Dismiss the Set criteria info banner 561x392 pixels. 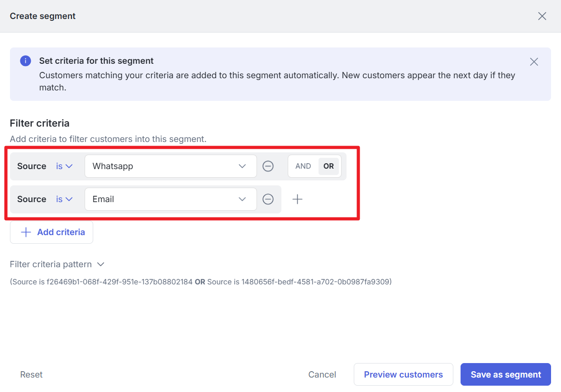pos(534,62)
